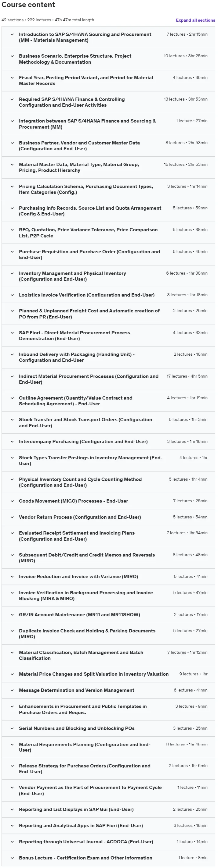Open the Required SAP S/4HANA Finance & Controlling section
The width and height of the screenshot is (218, 868).
(108, 102)
